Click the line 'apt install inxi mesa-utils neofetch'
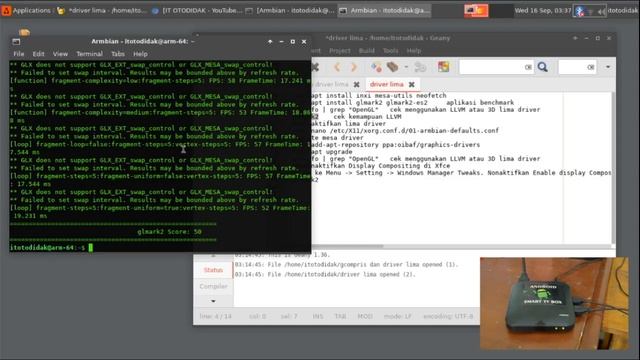This screenshot has height=360, width=640. pos(379,96)
